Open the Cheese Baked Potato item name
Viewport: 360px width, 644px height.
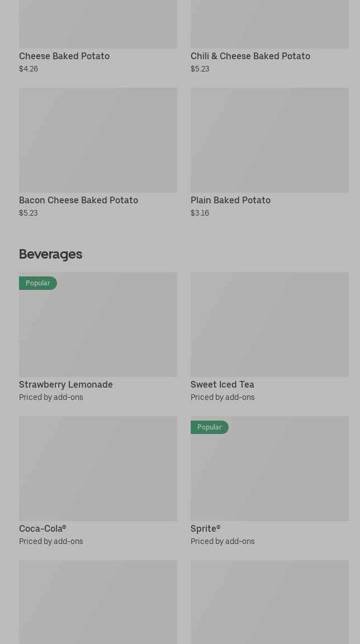pyautogui.click(x=64, y=56)
